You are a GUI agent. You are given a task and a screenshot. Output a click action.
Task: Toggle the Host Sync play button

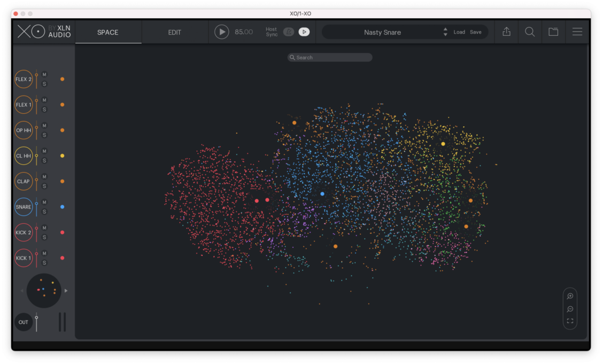[304, 32]
